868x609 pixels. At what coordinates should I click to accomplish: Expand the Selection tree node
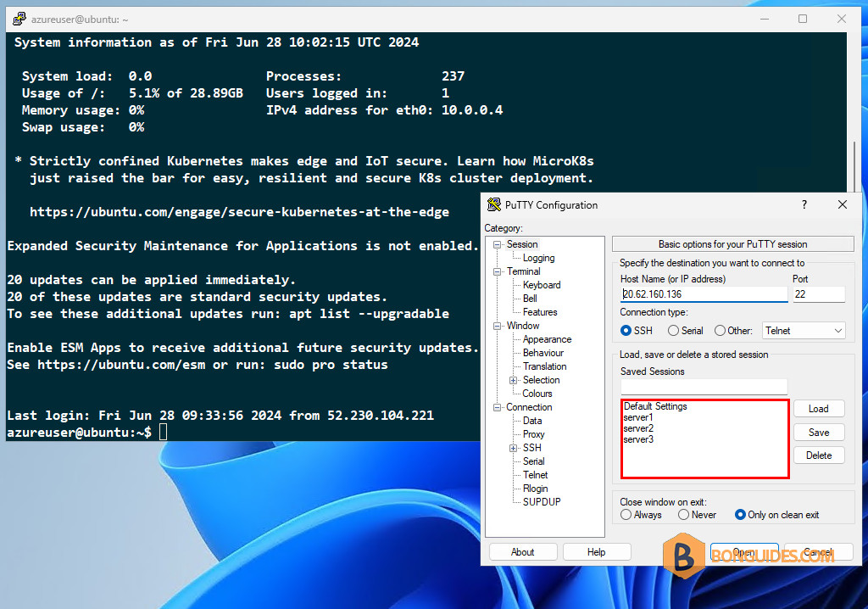(513, 380)
